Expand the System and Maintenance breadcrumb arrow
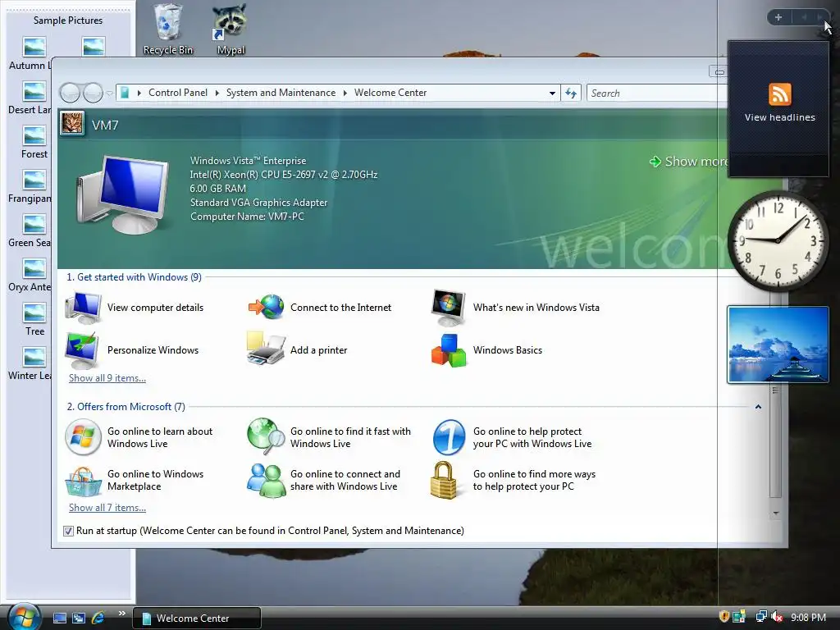This screenshot has width=840, height=630. point(345,94)
